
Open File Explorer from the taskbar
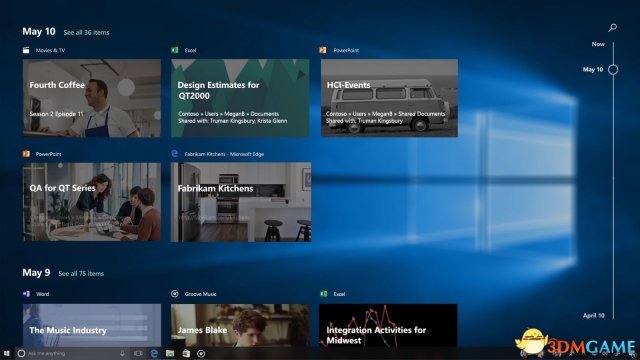(x=170, y=353)
